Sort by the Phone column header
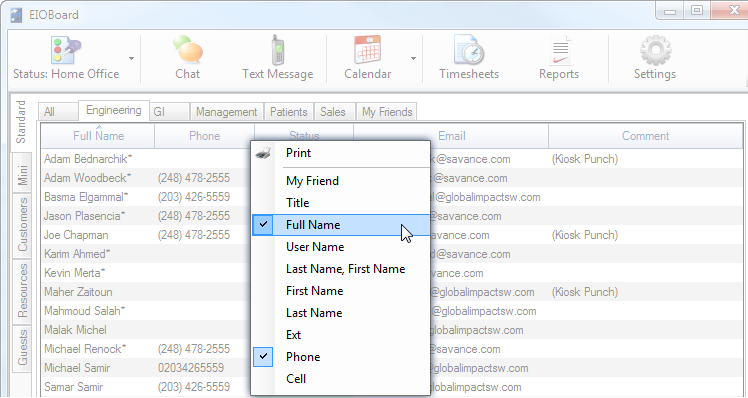The height and width of the screenshot is (398, 748). (x=204, y=136)
